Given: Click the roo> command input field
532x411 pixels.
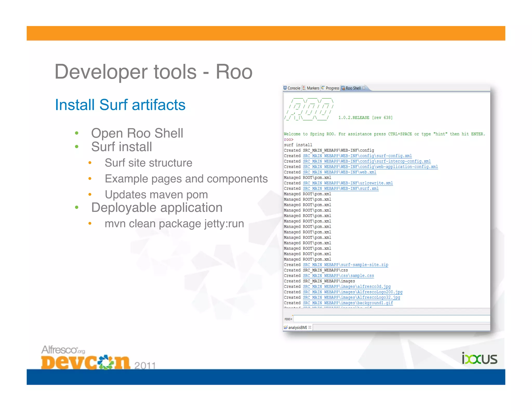Looking at the screenshot, I should click(x=392, y=319).
